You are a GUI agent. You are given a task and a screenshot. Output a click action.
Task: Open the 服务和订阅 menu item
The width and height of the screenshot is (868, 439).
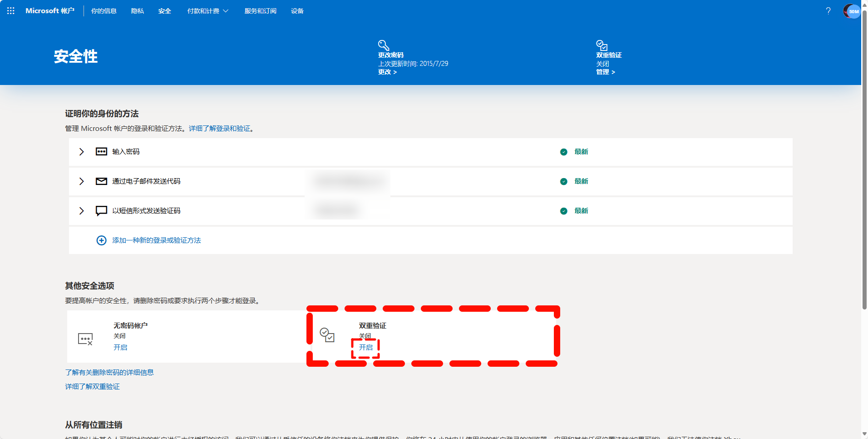(x=260, y=11)
